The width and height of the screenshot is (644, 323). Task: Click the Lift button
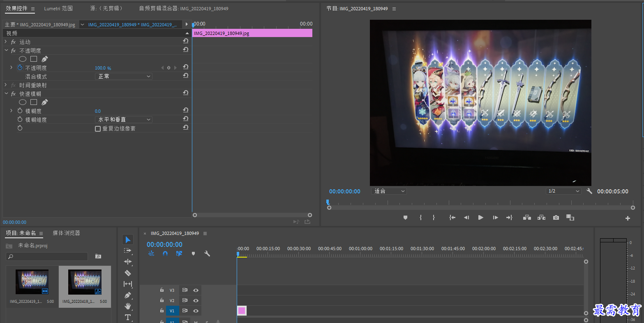coord(527,218)
